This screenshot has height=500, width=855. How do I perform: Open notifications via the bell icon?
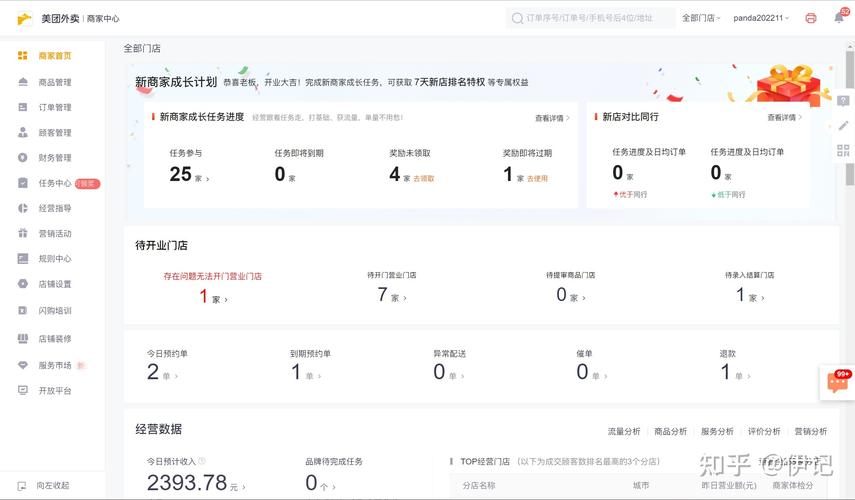(839, 18)
